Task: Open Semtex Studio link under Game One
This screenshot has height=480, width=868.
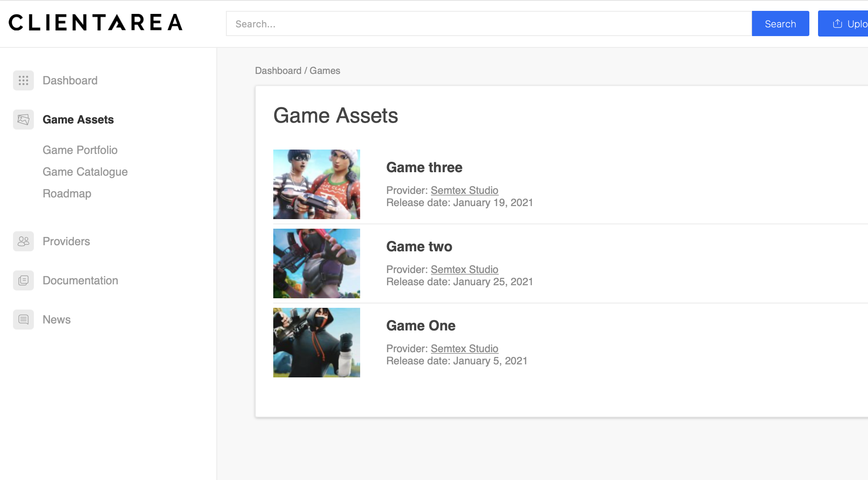Action: [x=464, y=349]
